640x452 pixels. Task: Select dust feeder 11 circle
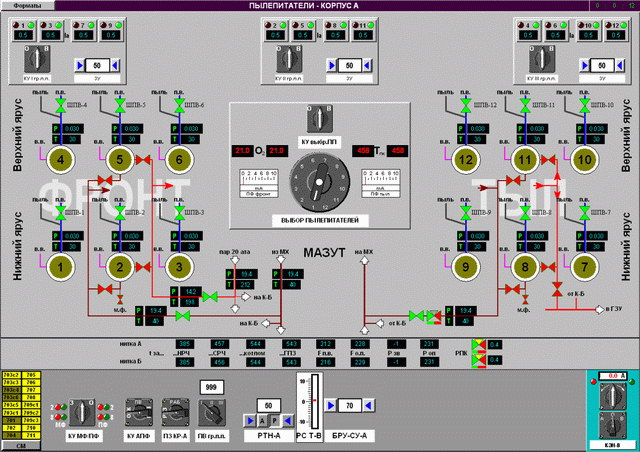tap(525, 160)
